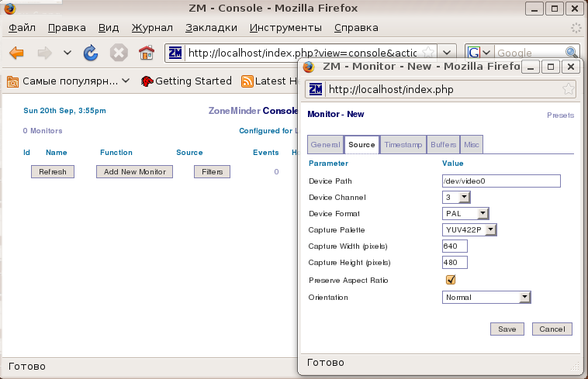Open the Правка menu
The height and width of the screenshot is (379, 588).
(x=67, y=28)
